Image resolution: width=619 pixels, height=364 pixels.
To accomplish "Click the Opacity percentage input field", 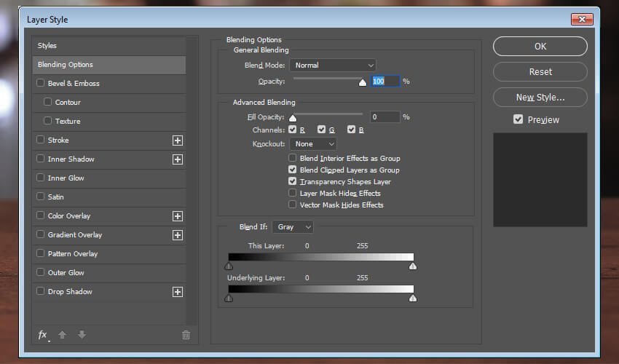I will click(x=385, y=82).
